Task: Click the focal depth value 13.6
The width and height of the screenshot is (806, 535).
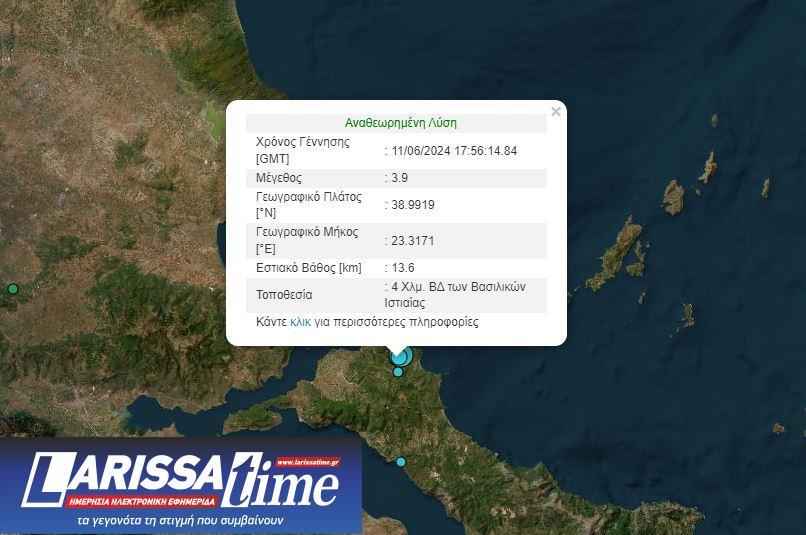Action: click(x=402, y=268)
